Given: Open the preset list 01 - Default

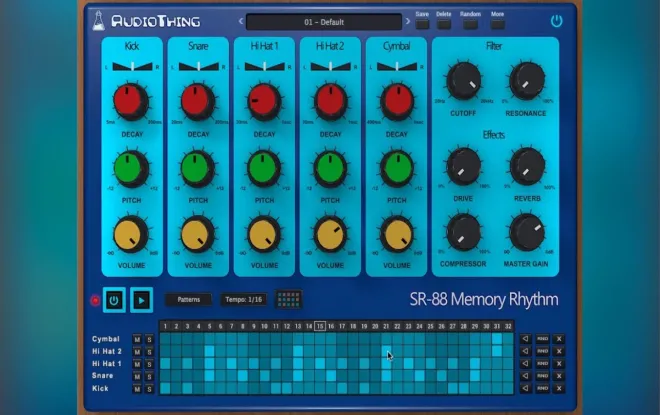Looking at the screenshot, I should (x=324, y=22).
